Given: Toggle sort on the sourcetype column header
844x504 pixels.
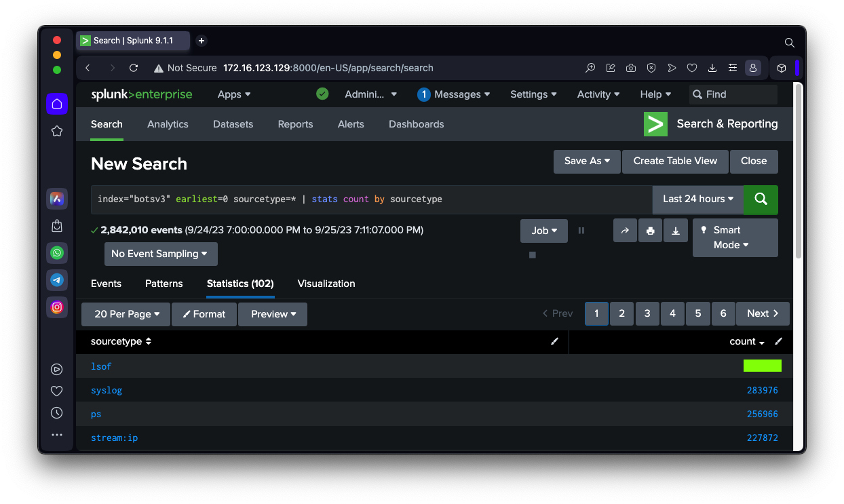Looking at the screenshot, I should tap(121, 342).
